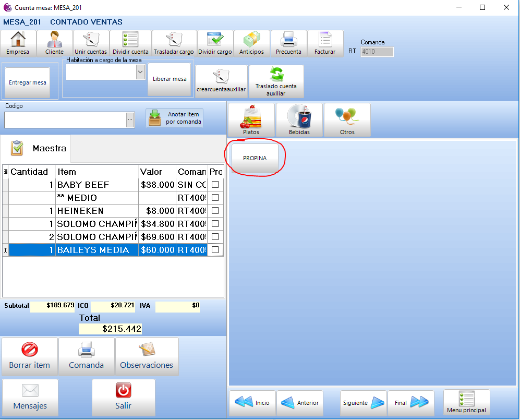
Task: Click the Precuenta printer icon
Action: click(288, 40)
